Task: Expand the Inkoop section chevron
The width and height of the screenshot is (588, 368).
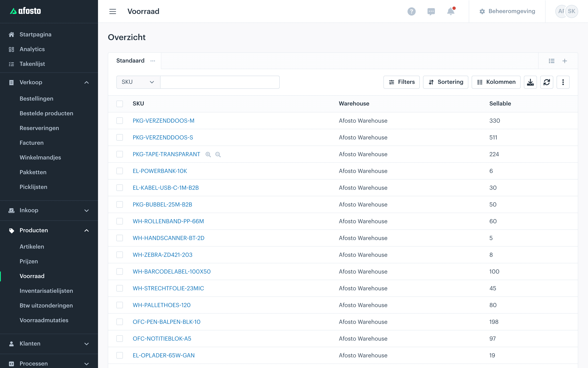Action: click(x=87, y=211)
